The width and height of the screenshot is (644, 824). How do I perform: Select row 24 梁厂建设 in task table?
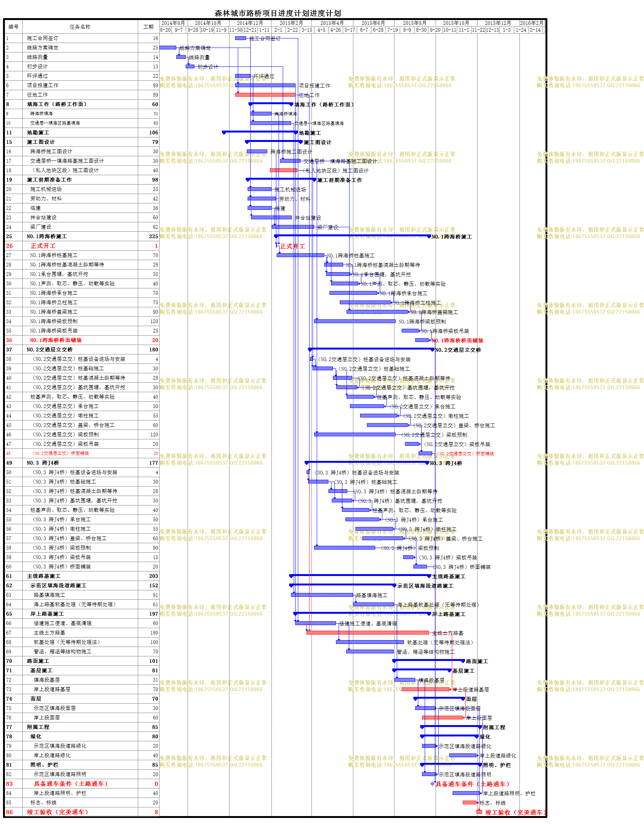[x=82, y=227]
